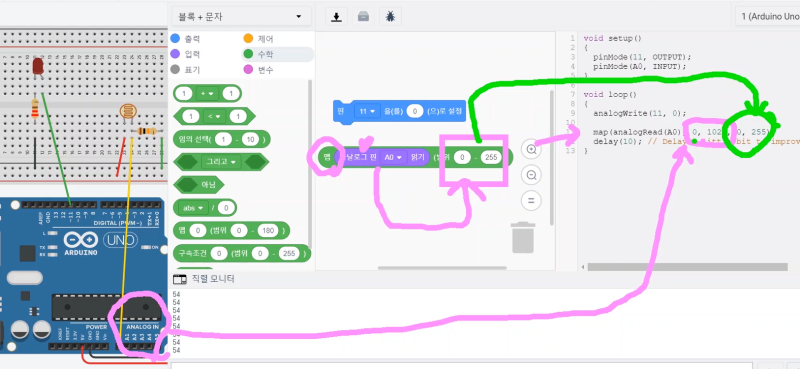The height and width of the screenshot is (369, 800).
Task: Select the 출력 block category
Action: [186, 39]
